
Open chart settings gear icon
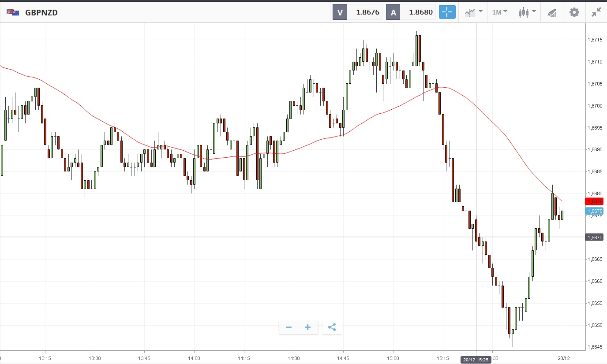(574, 12)
